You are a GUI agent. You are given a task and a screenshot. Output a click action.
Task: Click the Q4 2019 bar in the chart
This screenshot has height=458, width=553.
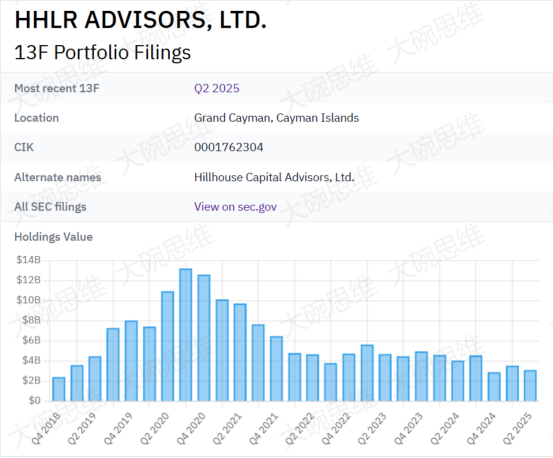point(131,361)
